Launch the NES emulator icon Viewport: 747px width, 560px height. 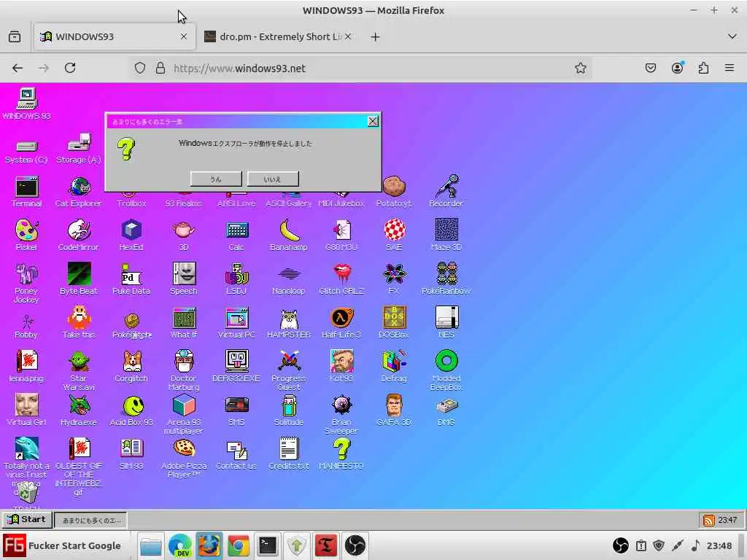(x=446, y=323)
